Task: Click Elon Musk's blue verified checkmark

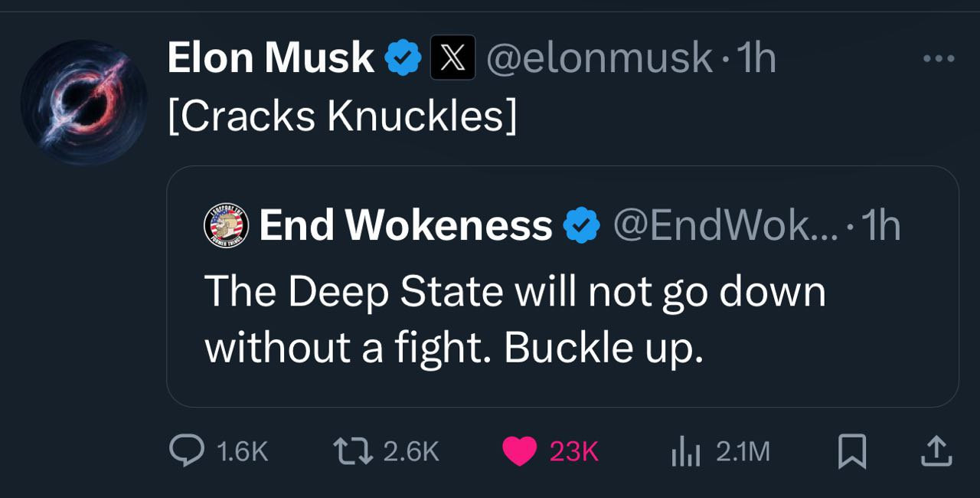Action: click(x=403, y=58)
